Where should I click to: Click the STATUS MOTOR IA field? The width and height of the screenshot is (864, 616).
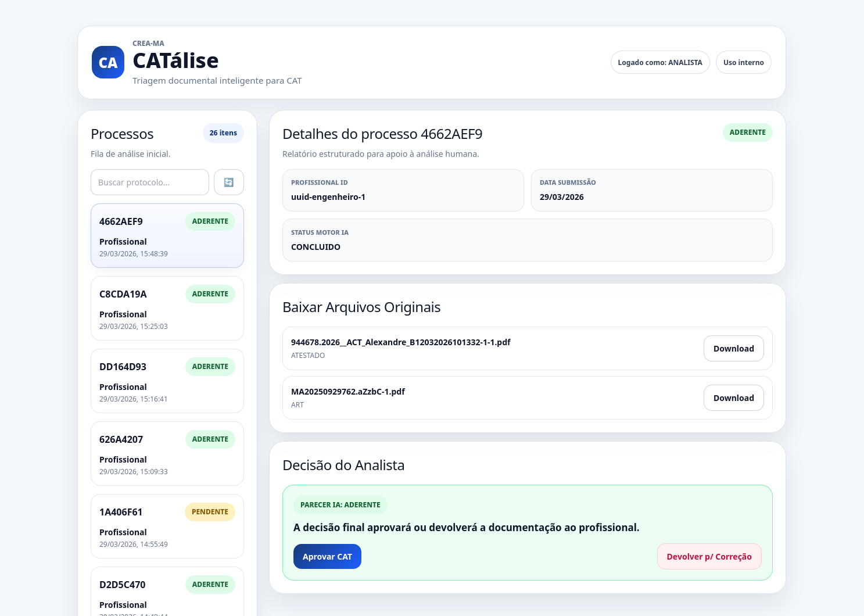point(527,240)
